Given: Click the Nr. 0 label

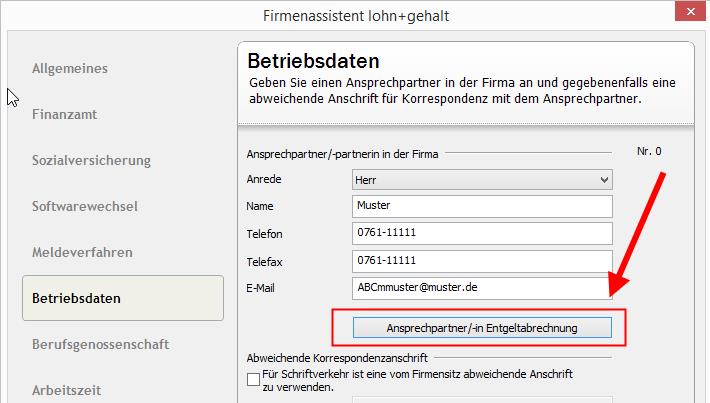Looking at the screenshot, I should click(x=649, y=152).
